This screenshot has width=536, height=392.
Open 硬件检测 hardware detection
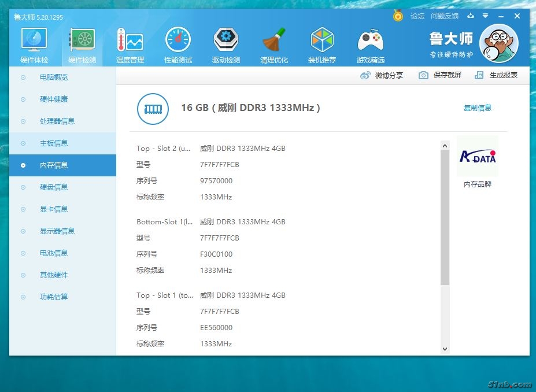82,46
